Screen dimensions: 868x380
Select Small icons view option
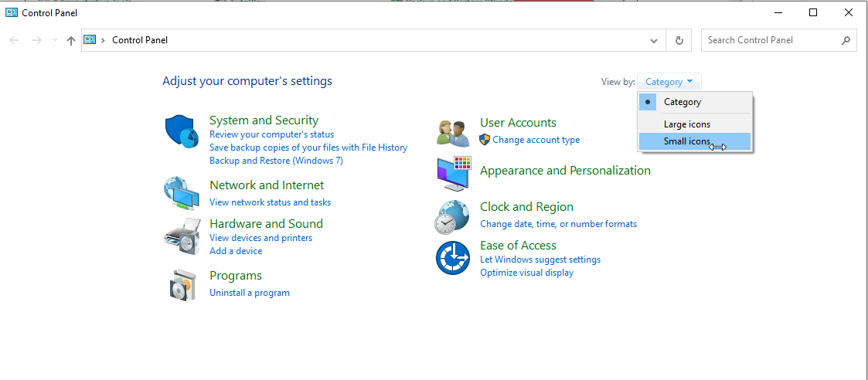[x=696, y=141]
